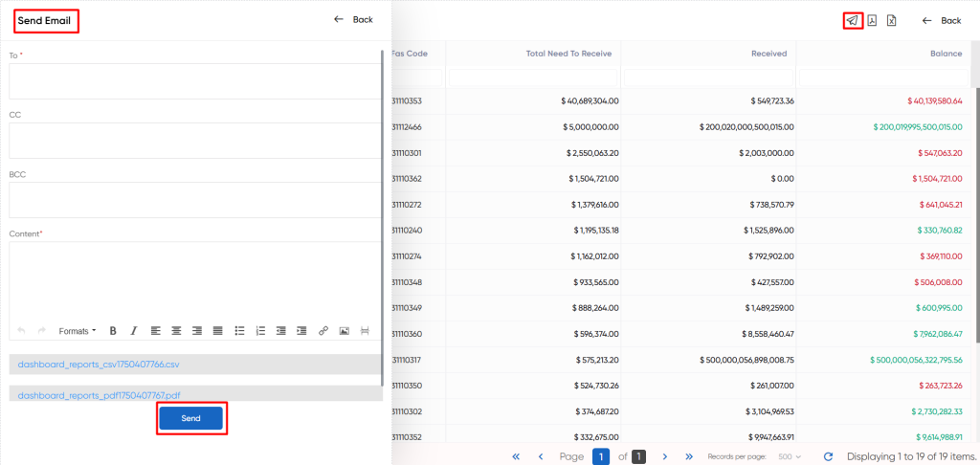
Task: Select the balance $ 263,723.26
Action: click(941, 386)
